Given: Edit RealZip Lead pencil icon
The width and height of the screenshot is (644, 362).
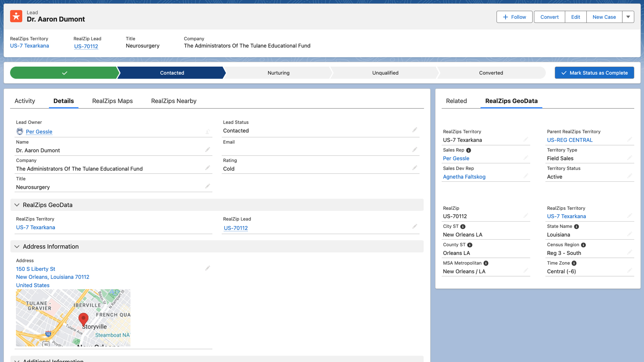Looking at the screenshot, I should 415,227.
